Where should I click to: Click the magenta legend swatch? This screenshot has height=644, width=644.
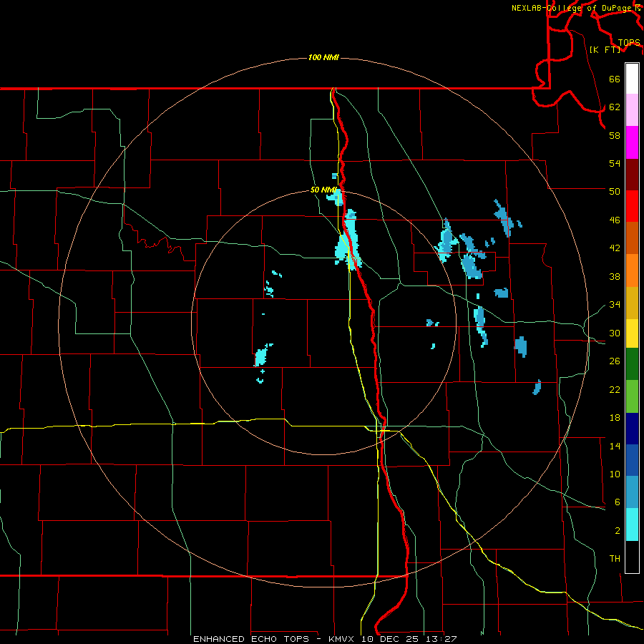click(632, 142)
